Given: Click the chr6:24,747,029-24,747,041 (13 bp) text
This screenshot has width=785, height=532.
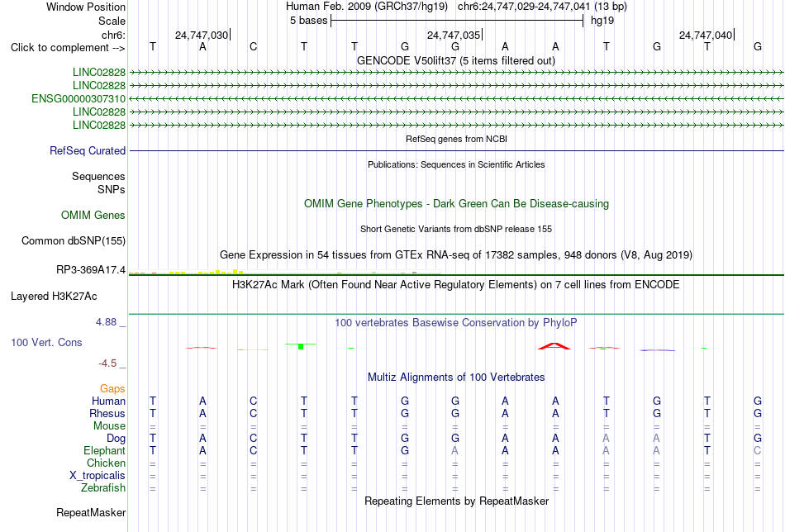Looking at the screenshot, I should coord(542,7).
